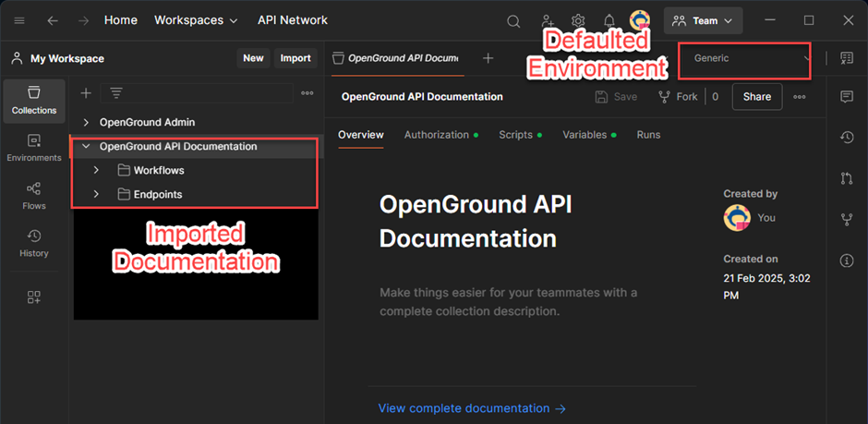Switch to the Authorization tab

pyautogui.click(x=440, y=135)
